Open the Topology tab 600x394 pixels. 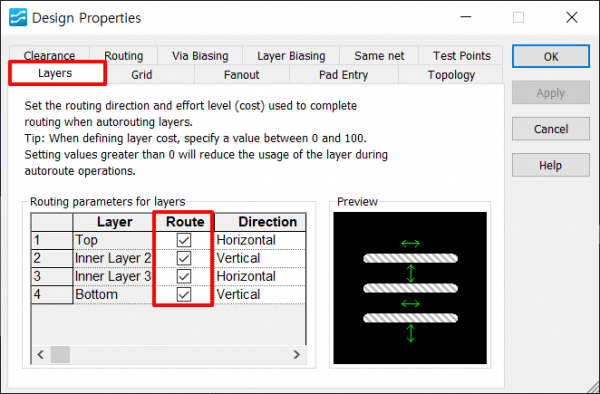(x=451, y=75)
